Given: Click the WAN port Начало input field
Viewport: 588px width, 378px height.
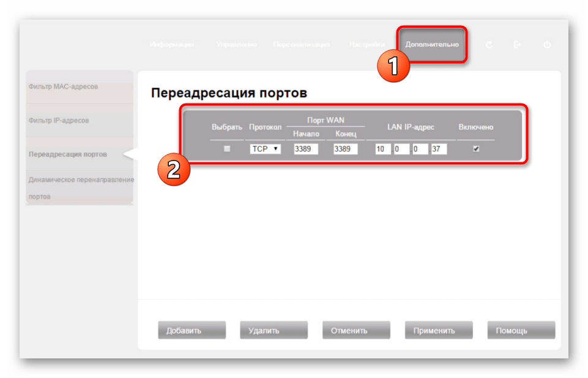Looking at the screenshot, I should (x=305, y=149).
